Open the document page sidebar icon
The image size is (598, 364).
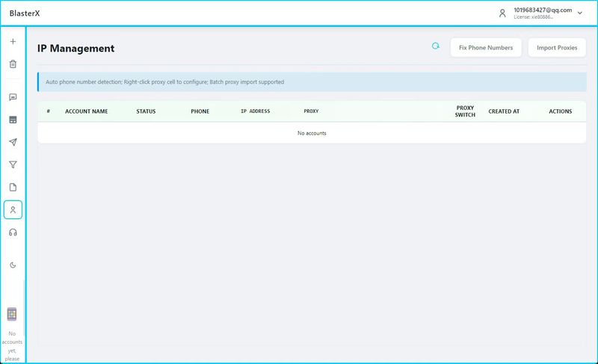pyautogui.click(x=13, y=187)
